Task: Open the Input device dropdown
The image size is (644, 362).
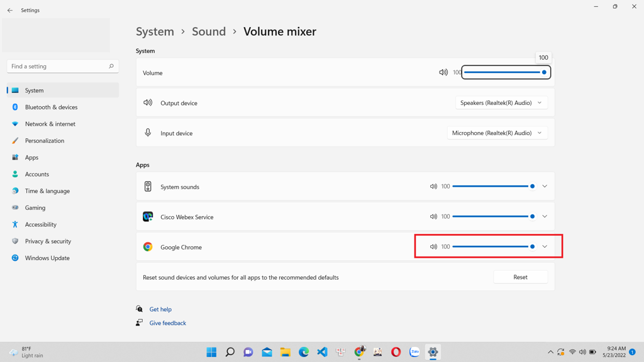Action: pos(497,133)
